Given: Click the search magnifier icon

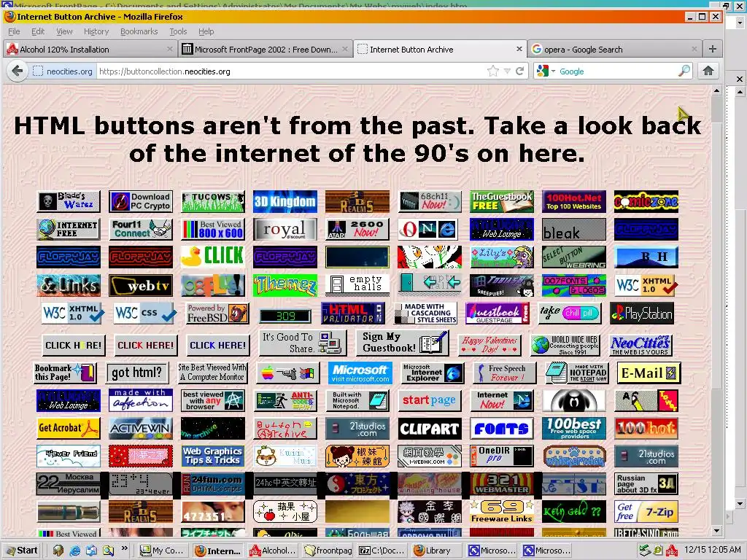Looking at the screenshot, I should pyautogui.click(x=684, y=71).
